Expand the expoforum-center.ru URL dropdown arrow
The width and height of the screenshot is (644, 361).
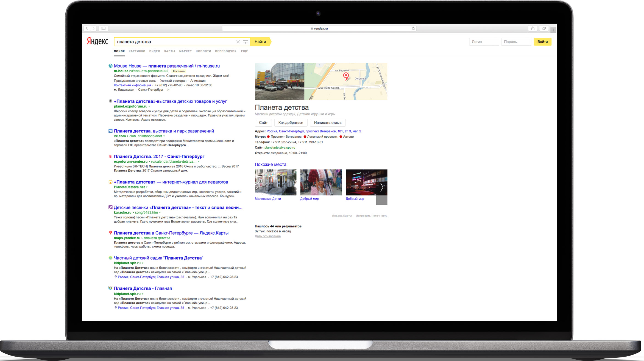(199, 162)
